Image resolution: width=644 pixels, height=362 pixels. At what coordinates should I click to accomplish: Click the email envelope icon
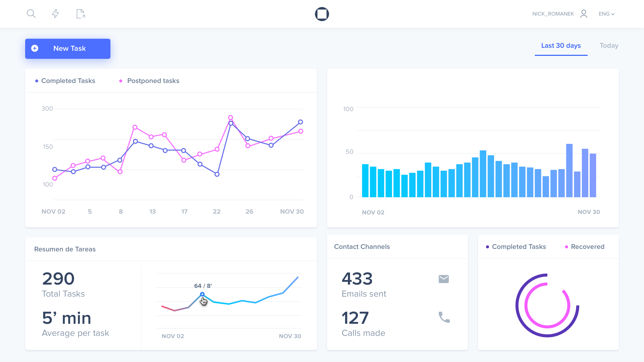(444, 279)
